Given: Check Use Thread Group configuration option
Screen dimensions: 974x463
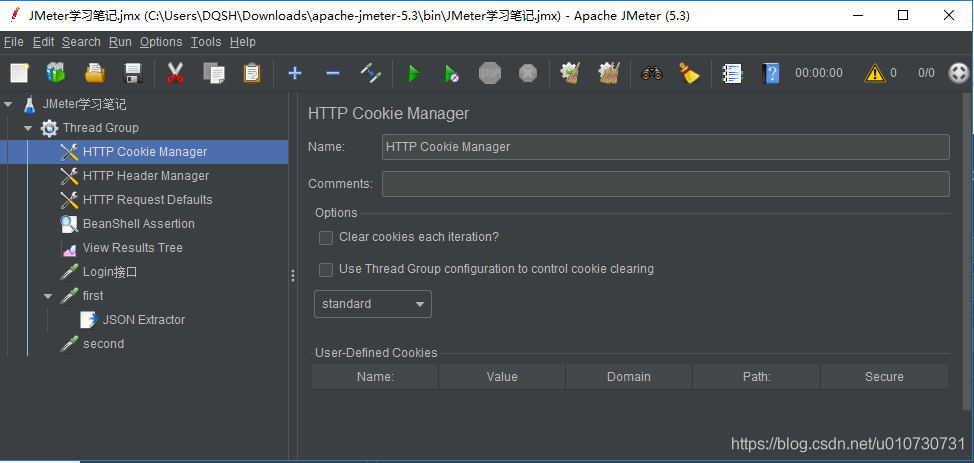Looking at the screenshot, I should 325,270.
